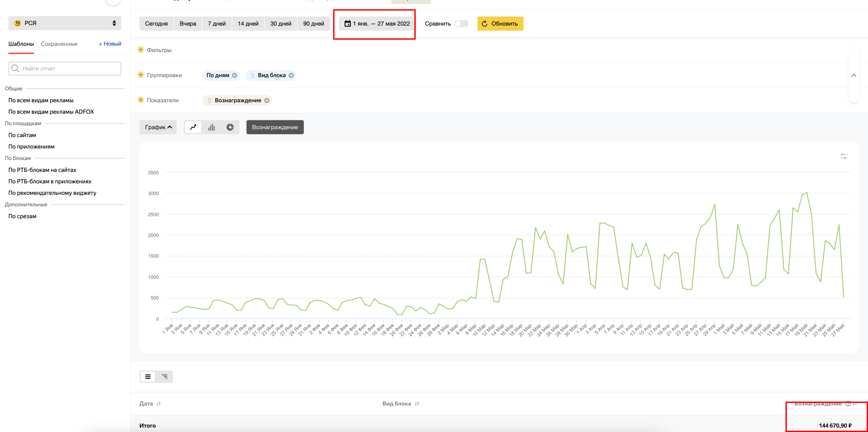Viewport: 868px width, 432px height.
Task: Open chart settings sliders icon
Action: (844, 156)
